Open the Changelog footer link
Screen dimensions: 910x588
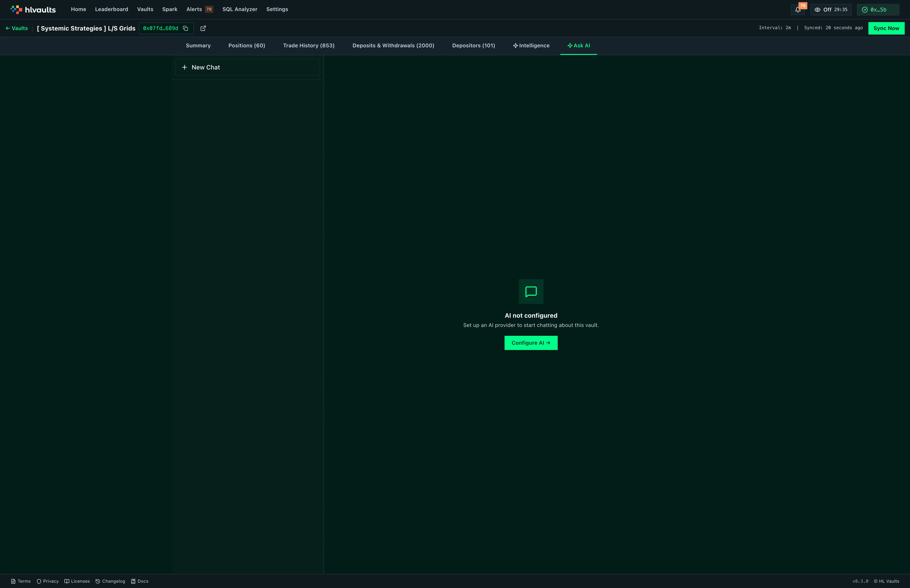[x=110, y=581]
